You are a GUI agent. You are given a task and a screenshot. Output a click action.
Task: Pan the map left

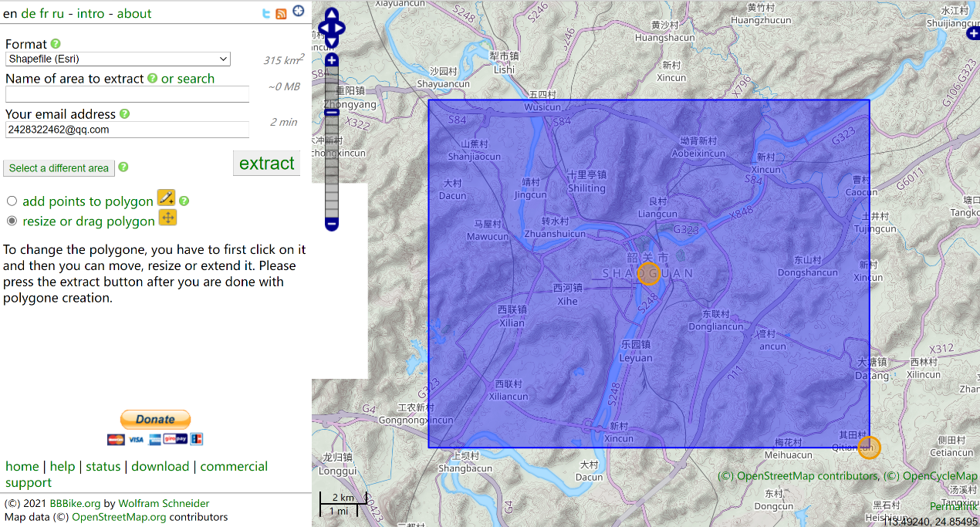coord(323,29)
